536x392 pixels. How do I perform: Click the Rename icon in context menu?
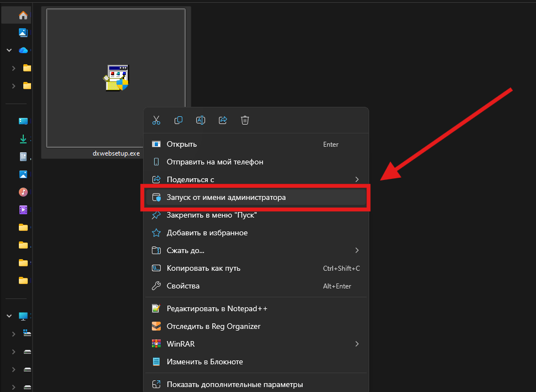(201, 120)
